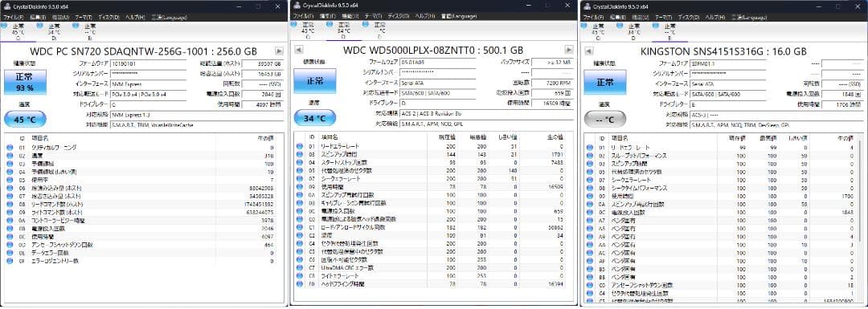Click status orb for ID 01 in SN720 window

click(10, 148)
